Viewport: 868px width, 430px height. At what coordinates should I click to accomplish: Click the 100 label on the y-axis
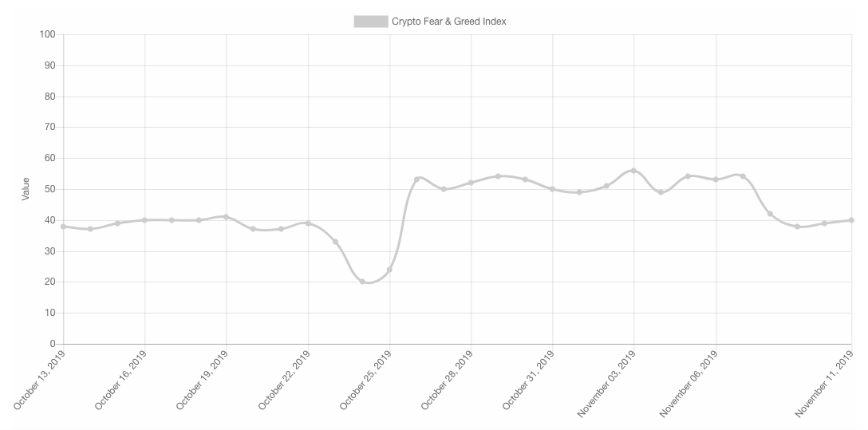(48, 34)
